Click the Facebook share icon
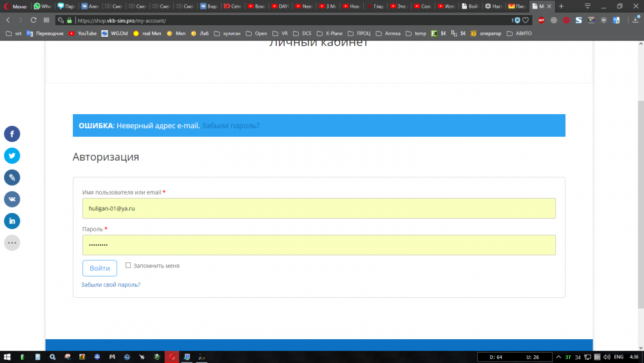Image resolution: width=644 pixels, height=363 pixels. 12,134
